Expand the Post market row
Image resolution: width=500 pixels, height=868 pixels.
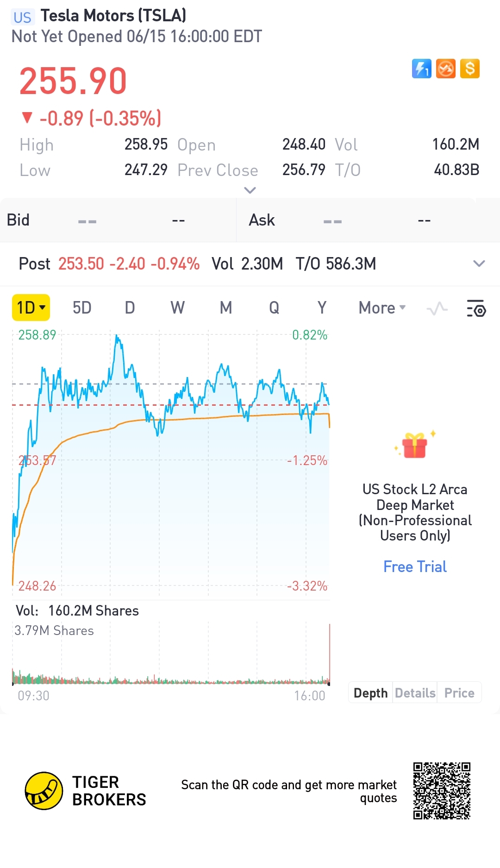[479, 264]
